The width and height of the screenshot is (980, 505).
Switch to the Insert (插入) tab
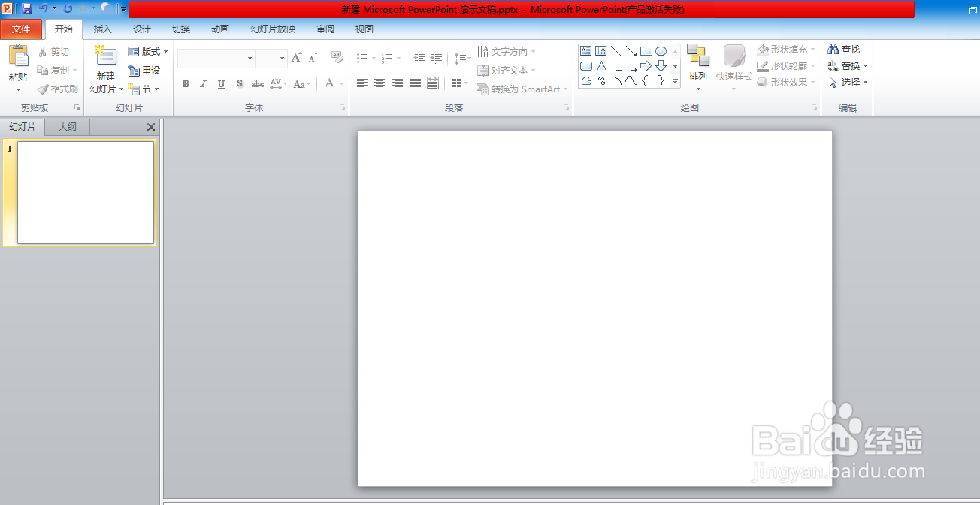pos(102,29)
